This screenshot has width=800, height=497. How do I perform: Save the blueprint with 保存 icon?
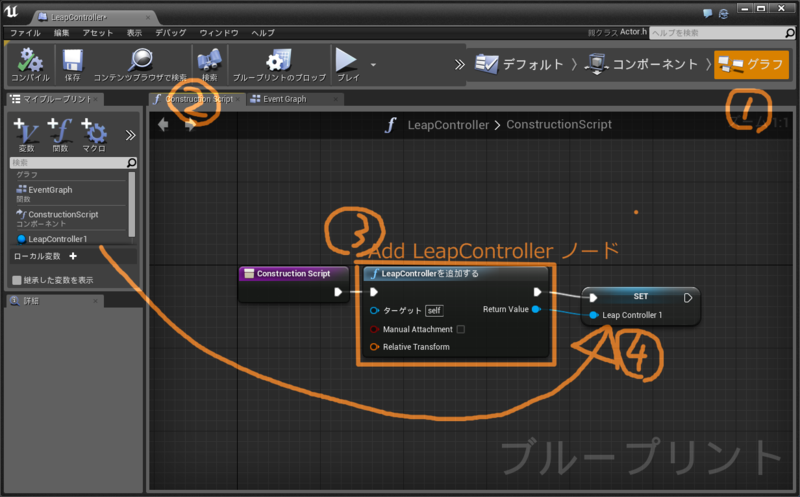point(72,64)
